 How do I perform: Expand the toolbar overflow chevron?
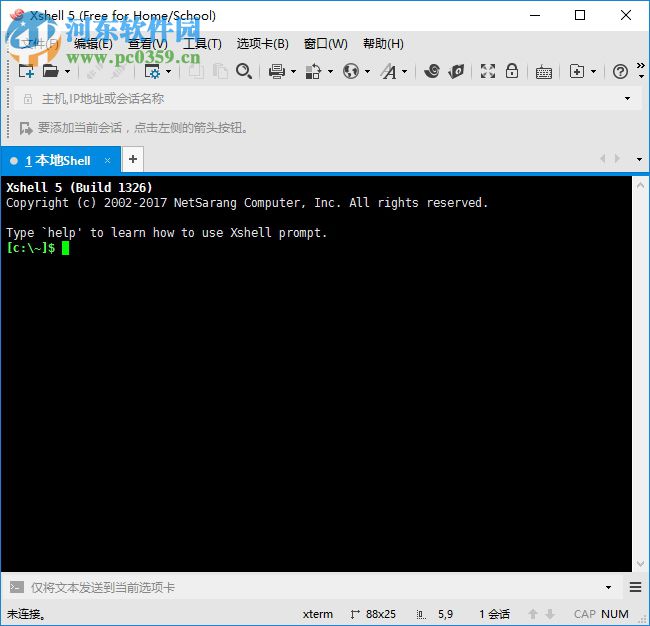click(641, 66)
